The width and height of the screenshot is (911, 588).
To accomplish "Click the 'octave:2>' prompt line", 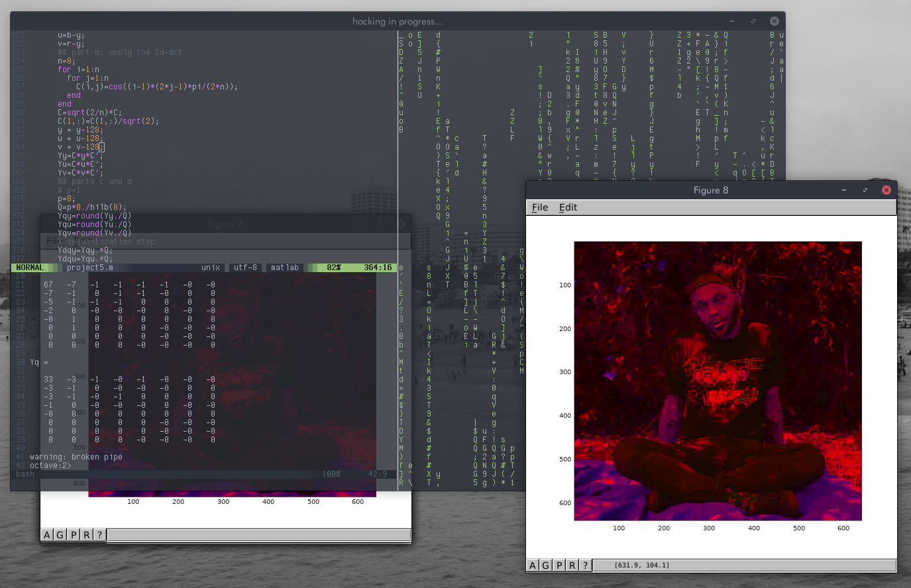I will [x=50, y=465].
